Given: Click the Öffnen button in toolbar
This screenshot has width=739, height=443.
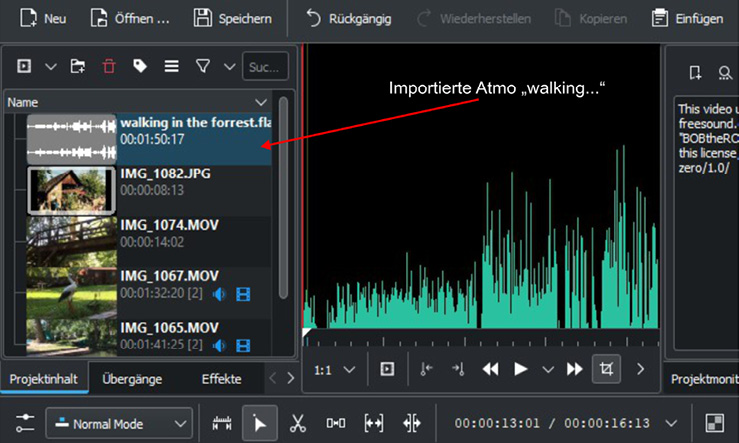Looking at the screenshot, I should click(129, 18).
